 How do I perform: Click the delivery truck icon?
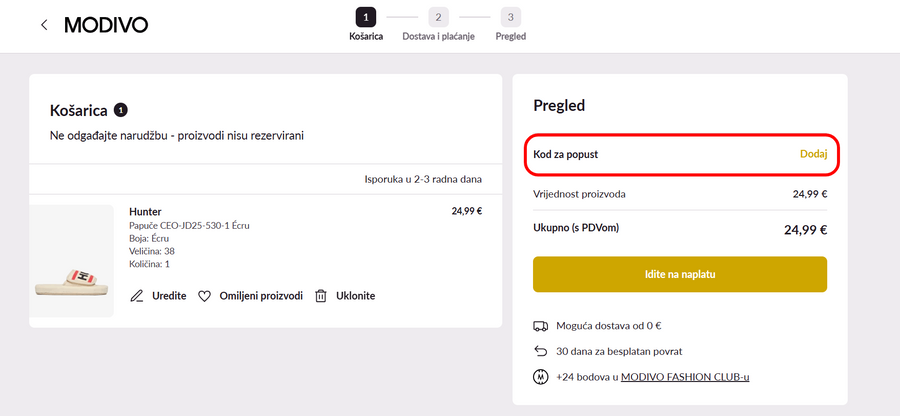click(x=541, y=325)
